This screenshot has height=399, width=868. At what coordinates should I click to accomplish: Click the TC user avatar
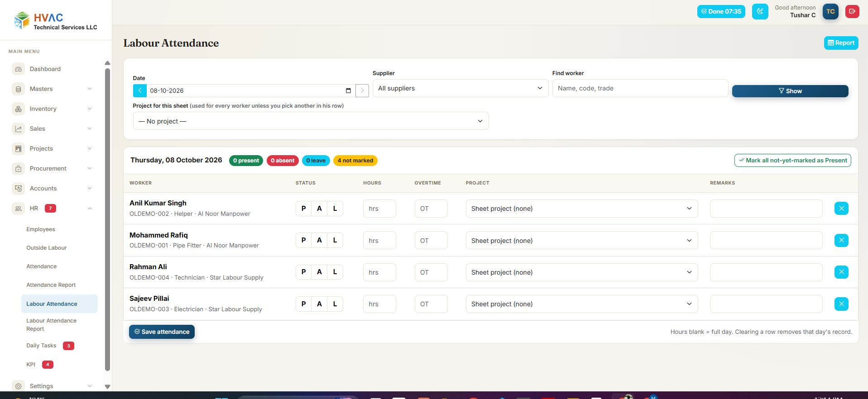830,11
